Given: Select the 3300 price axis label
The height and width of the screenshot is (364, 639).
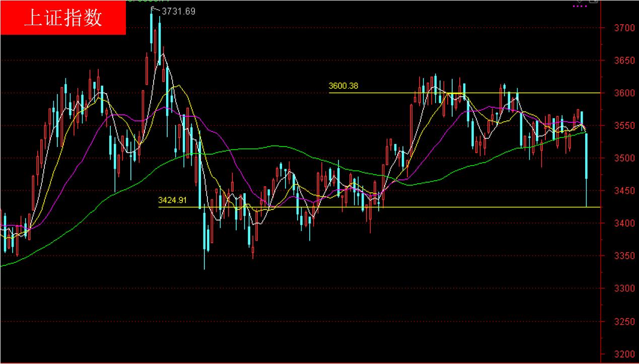Looking at the screenshot, I should coord(617,288).
